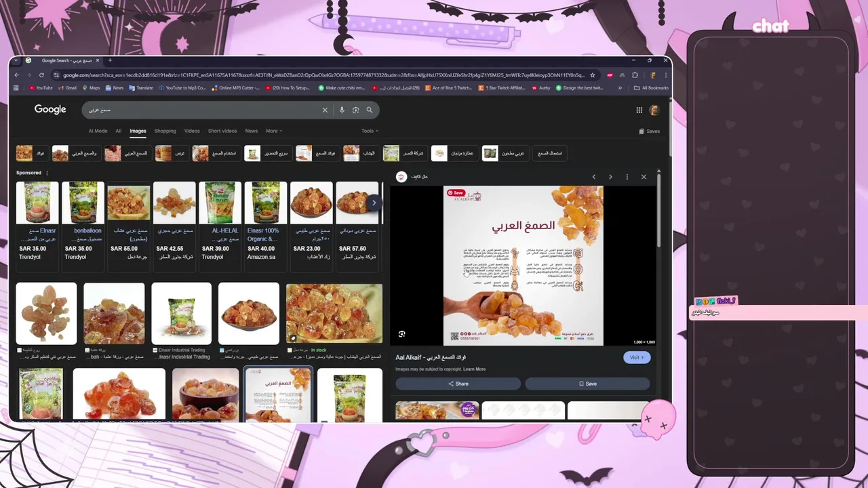868x488 pixels.
Task: Select the Google Search browser tab
Action: pos(63,60)
